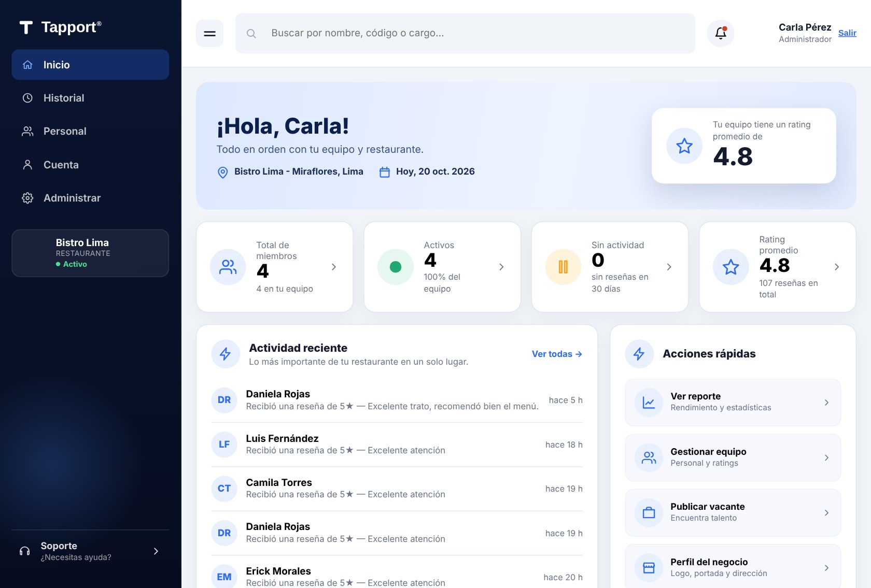Open the Soporte chevron in sidebar
Image resolution: width=871 pixels, height=588 pixels.
[156, 551]
